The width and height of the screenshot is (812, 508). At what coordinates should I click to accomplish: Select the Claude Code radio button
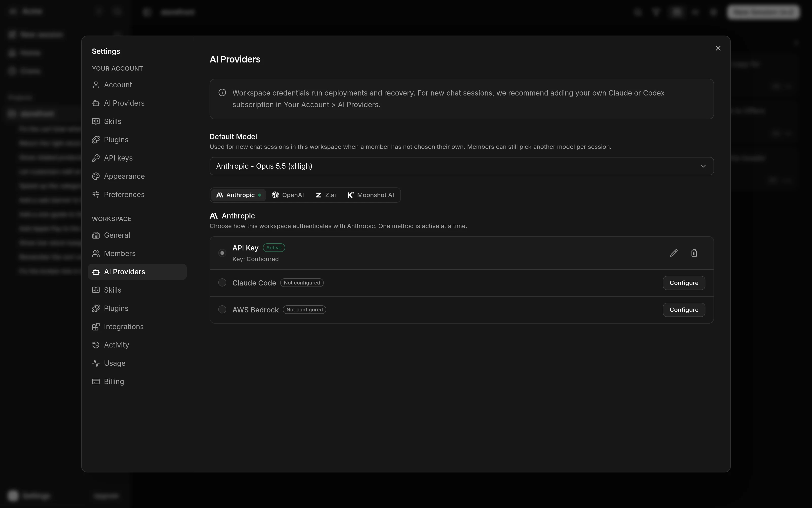(x=222, y=282)
